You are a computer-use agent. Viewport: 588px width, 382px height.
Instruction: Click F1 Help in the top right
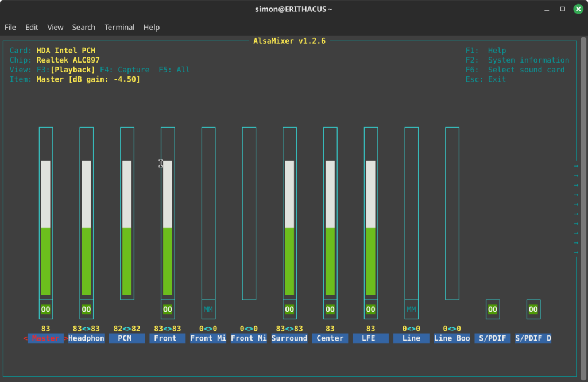tap(485, 50)
